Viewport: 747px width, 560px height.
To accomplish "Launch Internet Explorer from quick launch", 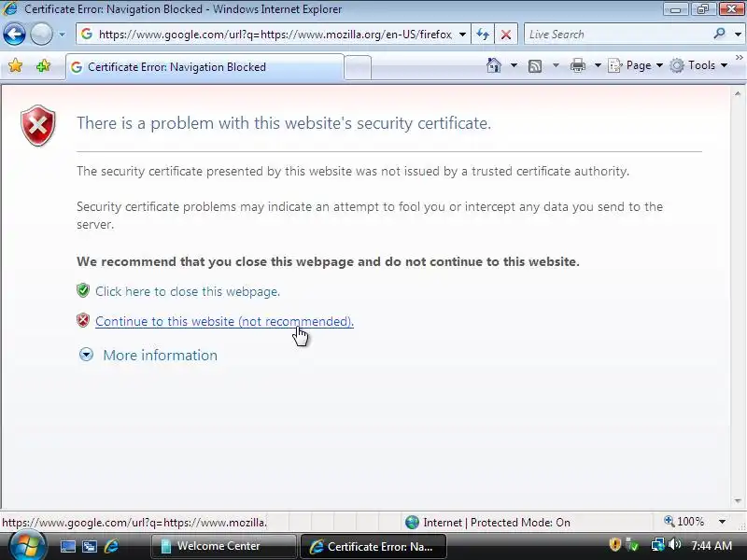I will [x=111, y=546].
